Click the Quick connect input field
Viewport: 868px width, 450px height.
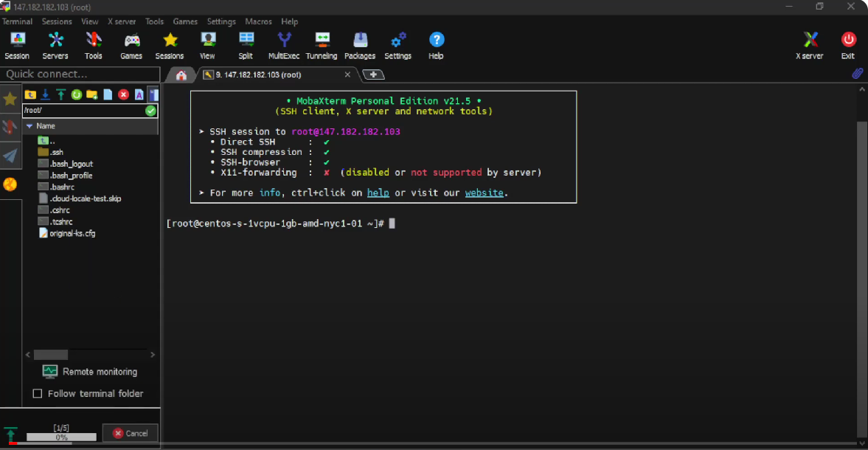click(80, 75)
